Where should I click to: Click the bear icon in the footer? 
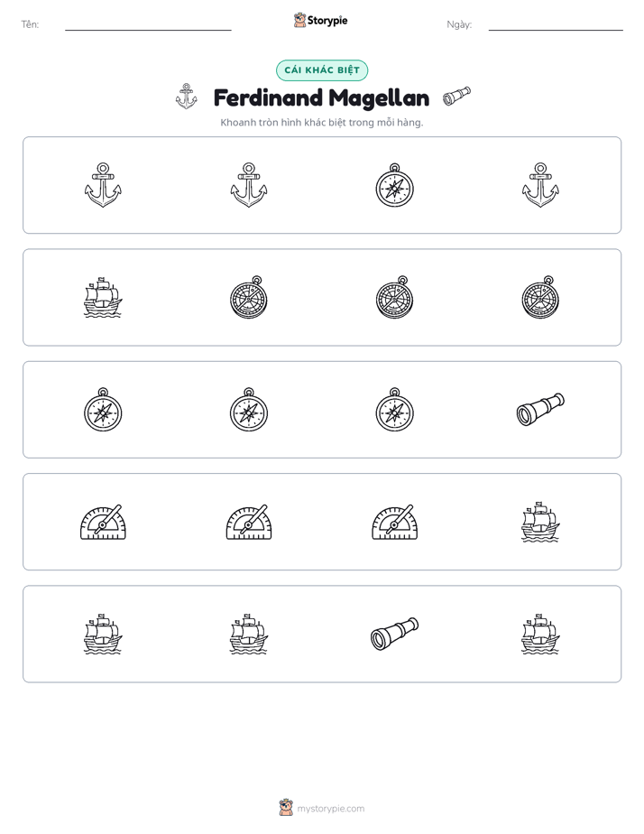point(286,808)
